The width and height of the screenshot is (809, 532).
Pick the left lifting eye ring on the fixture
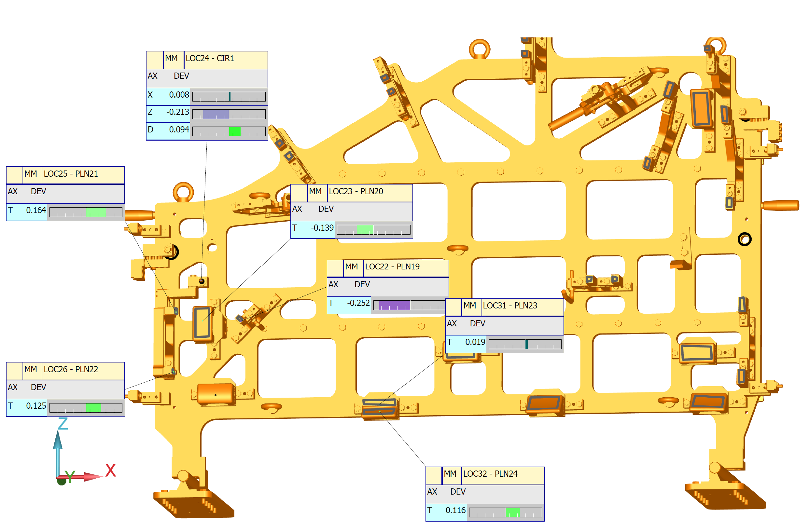click(183, 192)
